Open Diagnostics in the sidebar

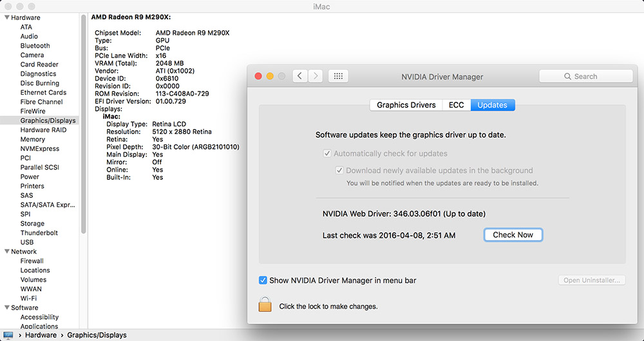coord(38,74)
